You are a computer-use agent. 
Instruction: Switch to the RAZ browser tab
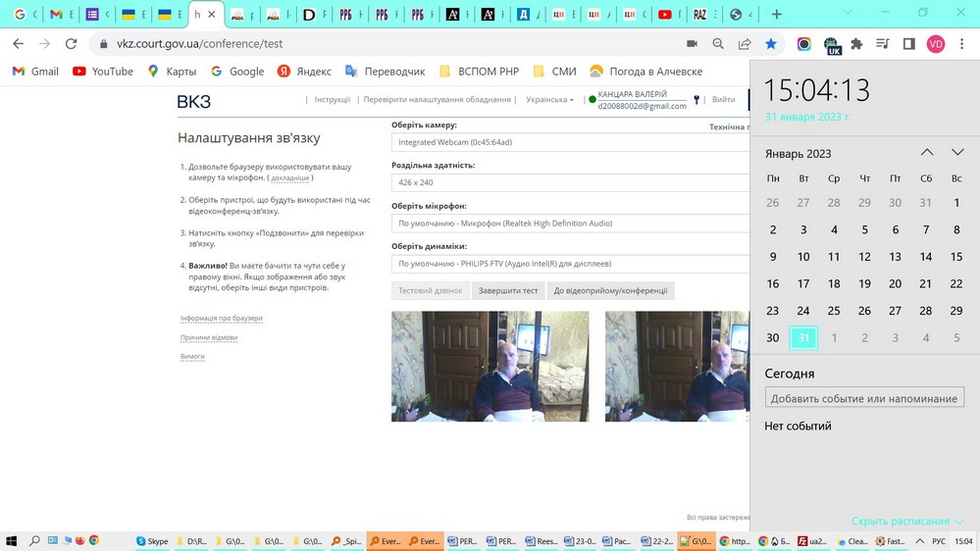(705, 15)
